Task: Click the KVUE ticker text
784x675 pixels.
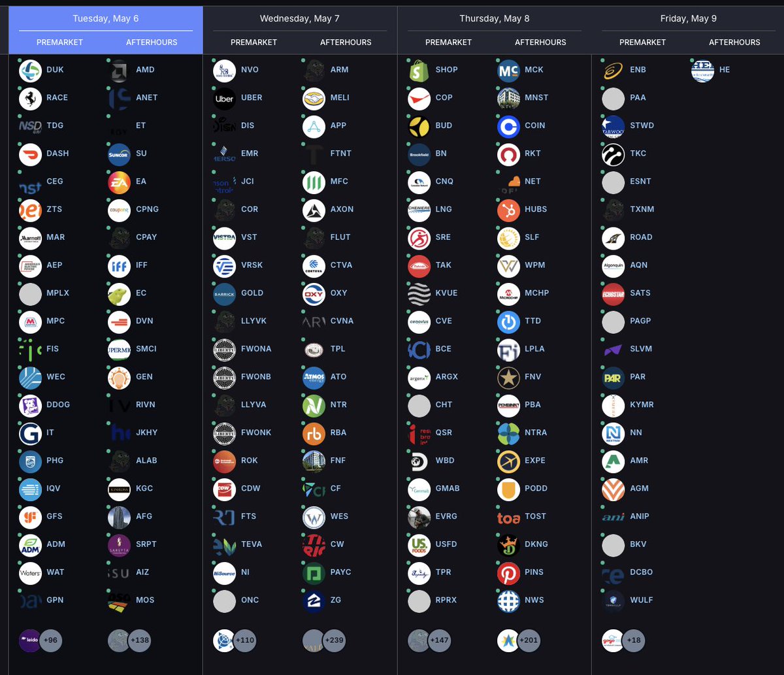Action: pyautogui.click(x=446, y=293)
